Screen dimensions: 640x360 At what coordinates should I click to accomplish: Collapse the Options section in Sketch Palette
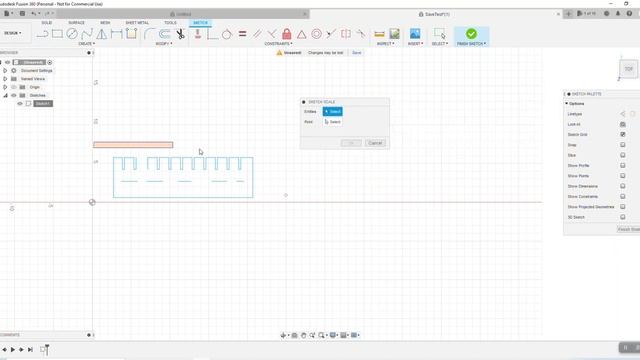coord(567,104)
